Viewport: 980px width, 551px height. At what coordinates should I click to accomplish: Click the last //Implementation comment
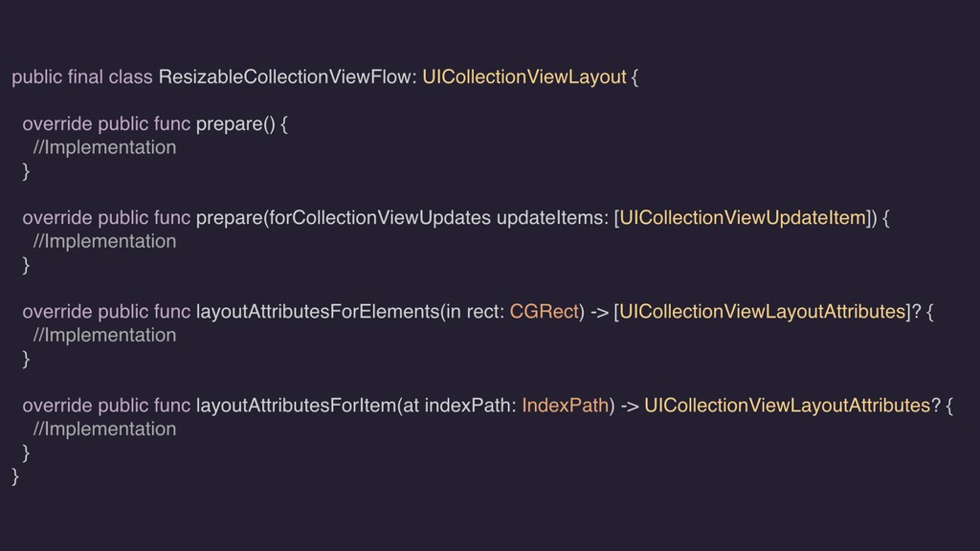click(105, 430)
